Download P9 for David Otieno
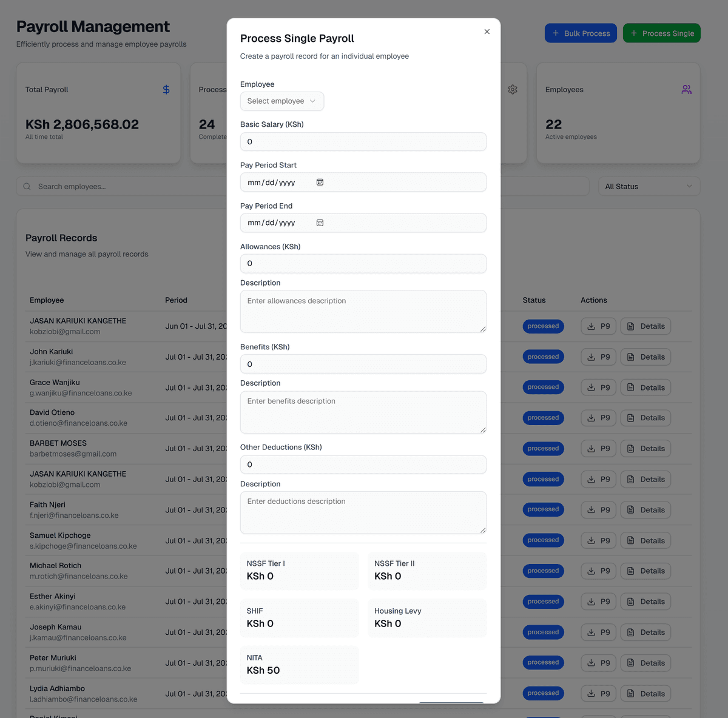The image size is (728, 718). (598, 418)
